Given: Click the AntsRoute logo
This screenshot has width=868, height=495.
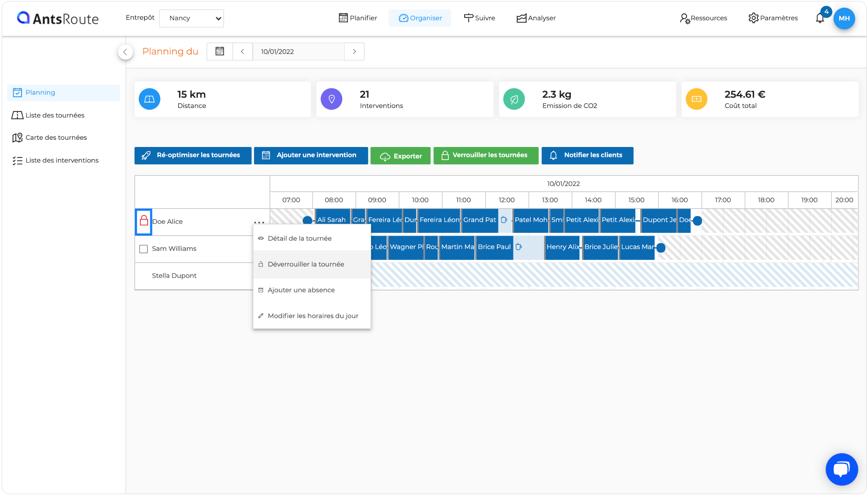Looking at the screenshot, I should (58, 18).
